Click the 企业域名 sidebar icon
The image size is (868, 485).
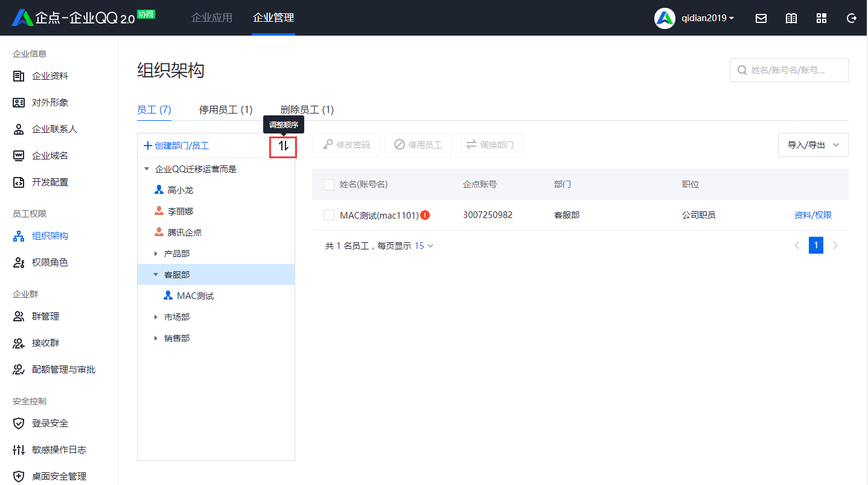pyautogui.click(x=19, y=156)
